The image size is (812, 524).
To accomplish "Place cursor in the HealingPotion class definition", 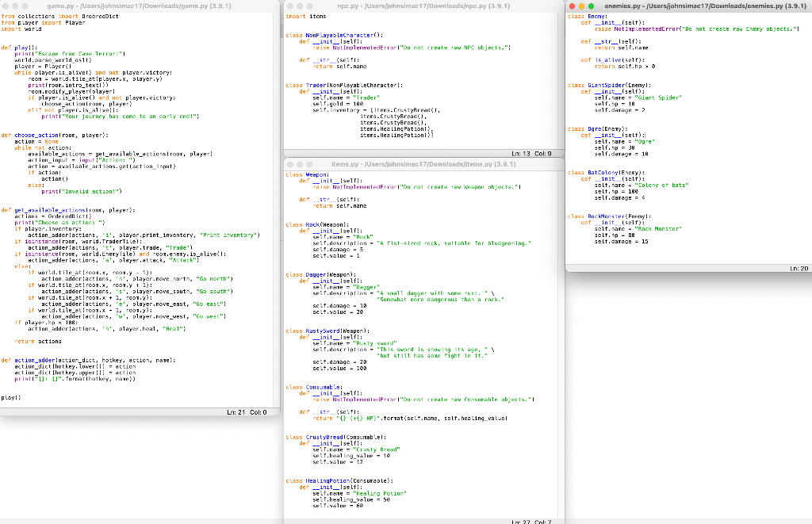I will (343, 481).
